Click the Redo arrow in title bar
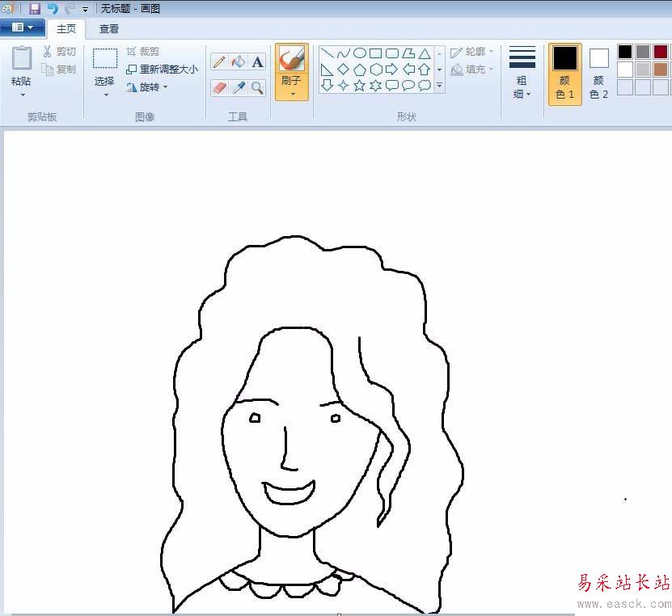 tap(70, 9)
